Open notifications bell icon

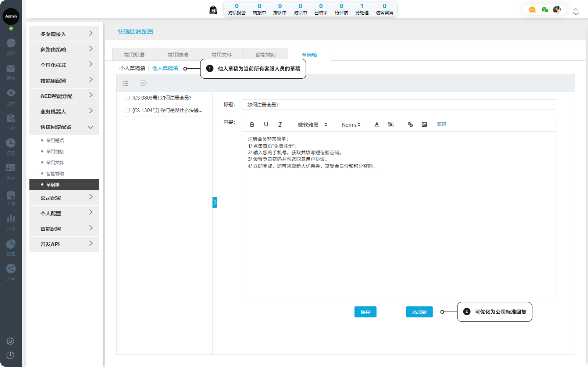[575, 12]
